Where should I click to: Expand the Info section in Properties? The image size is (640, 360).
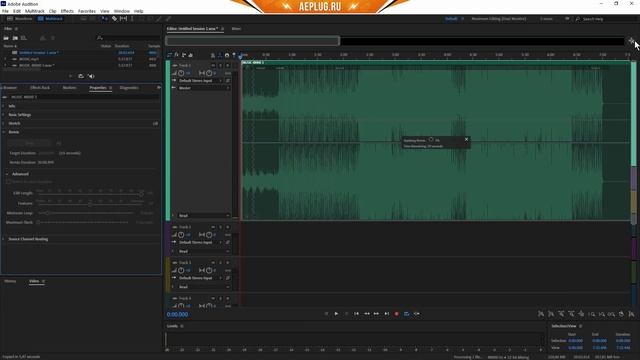4,106
